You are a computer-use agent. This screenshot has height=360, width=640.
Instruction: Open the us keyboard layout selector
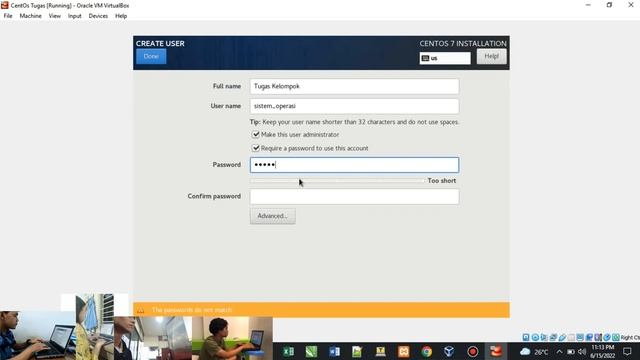[445, 58]
